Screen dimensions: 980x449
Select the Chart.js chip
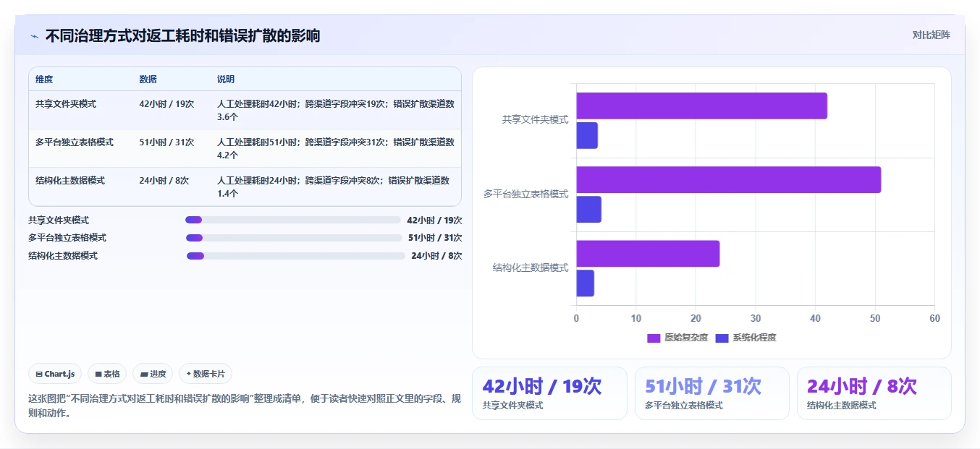56,374
